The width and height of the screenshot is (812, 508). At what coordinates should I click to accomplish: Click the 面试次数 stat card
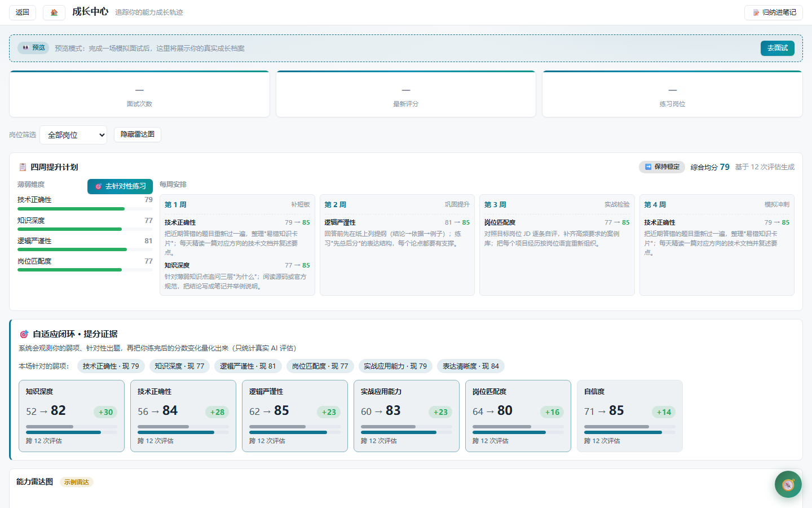click(x=139, y=94)
